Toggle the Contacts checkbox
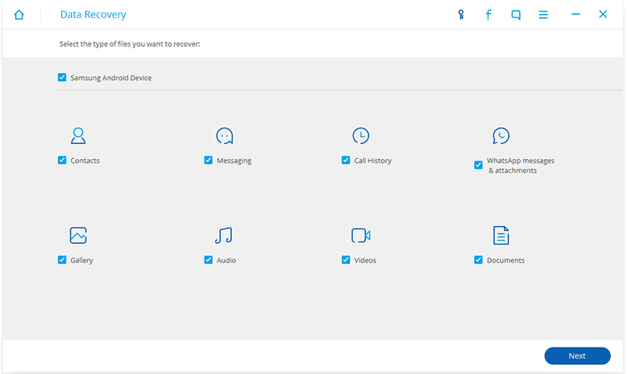Image resolution: width=627 pixels, height=374 pixels. [x=62, y=160]
